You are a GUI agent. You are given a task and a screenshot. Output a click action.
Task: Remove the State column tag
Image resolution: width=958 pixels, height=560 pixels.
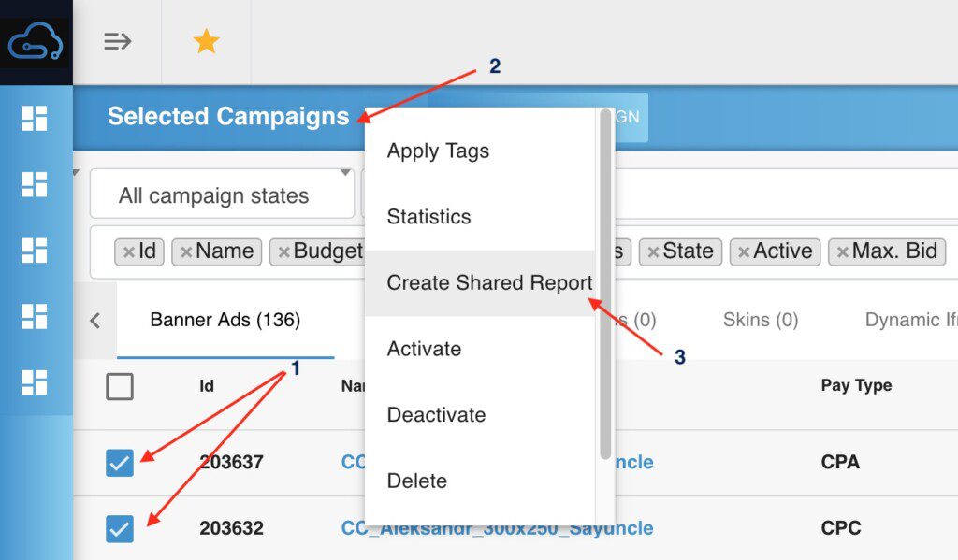pos(653,251)
